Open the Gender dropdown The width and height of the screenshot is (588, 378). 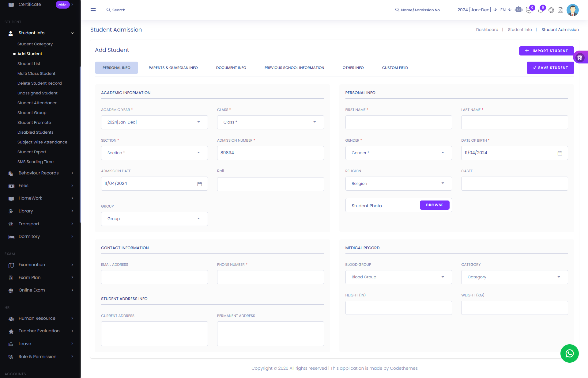point(398,153)
